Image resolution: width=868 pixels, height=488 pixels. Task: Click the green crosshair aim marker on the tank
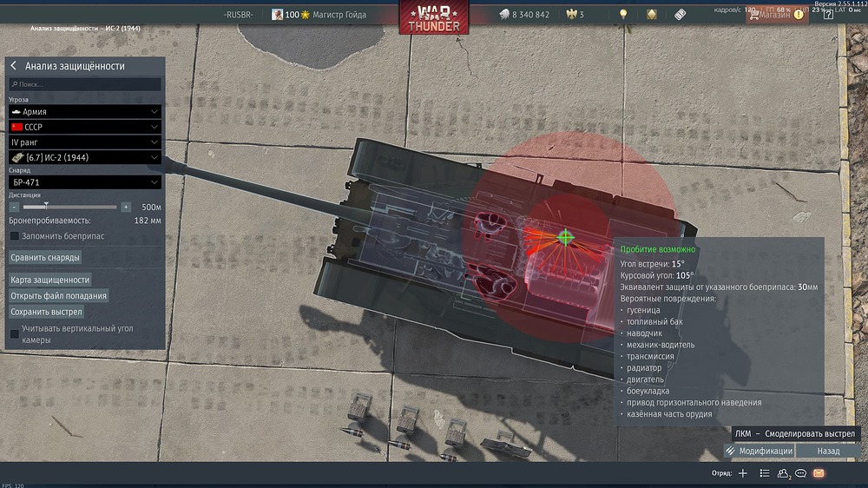pos(565,238)
